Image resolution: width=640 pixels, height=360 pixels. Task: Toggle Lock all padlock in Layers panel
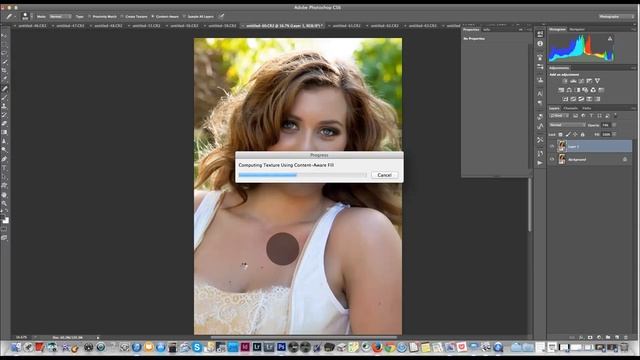[x=582, y=134]
